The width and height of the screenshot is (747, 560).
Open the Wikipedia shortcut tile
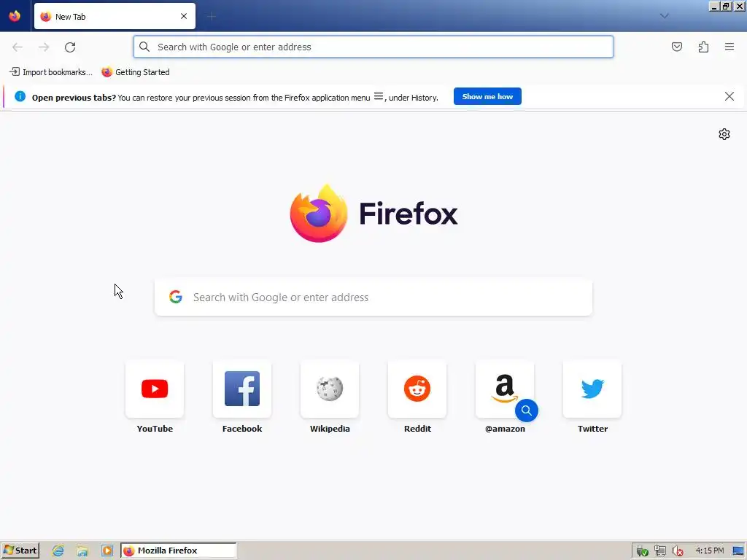330,397
